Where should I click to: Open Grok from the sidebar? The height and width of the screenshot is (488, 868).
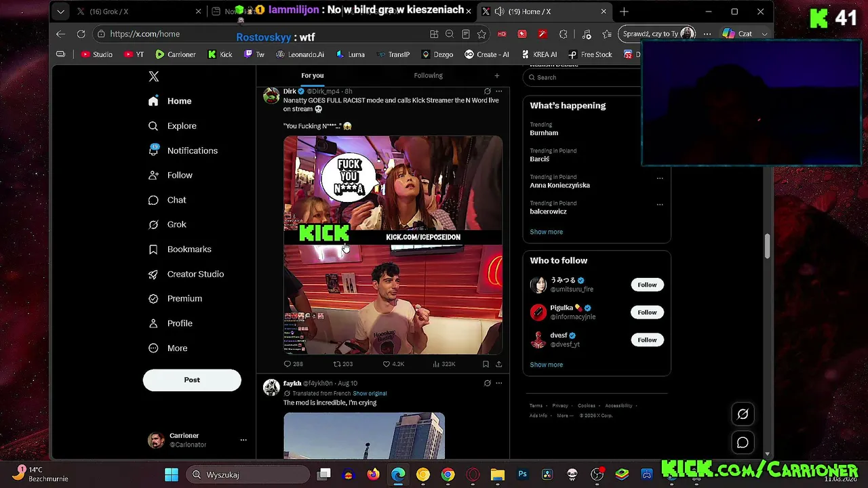pyautogui.click(x=167, y=224)
